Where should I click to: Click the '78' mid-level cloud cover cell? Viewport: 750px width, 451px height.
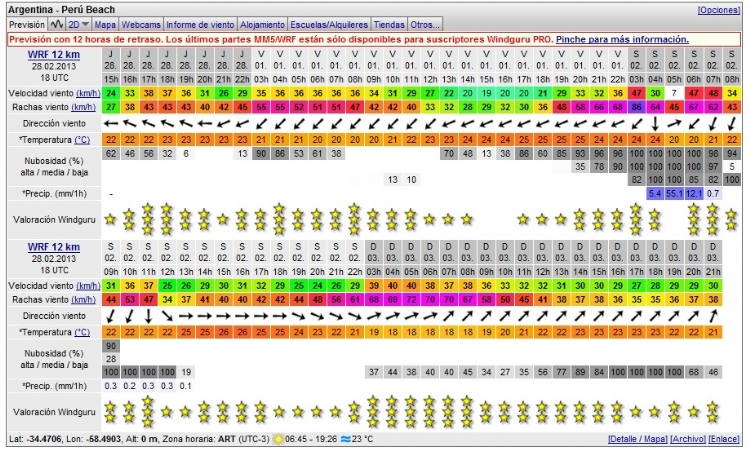598,166
